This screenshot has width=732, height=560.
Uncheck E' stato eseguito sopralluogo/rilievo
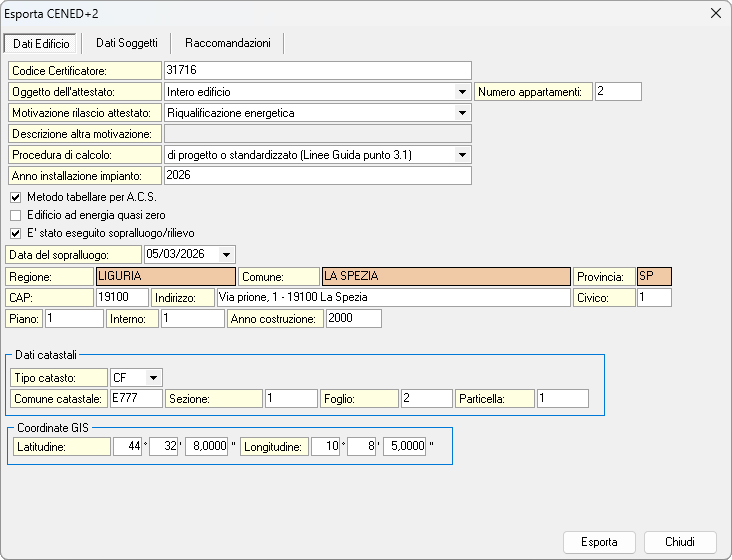[x=15, y=234]
